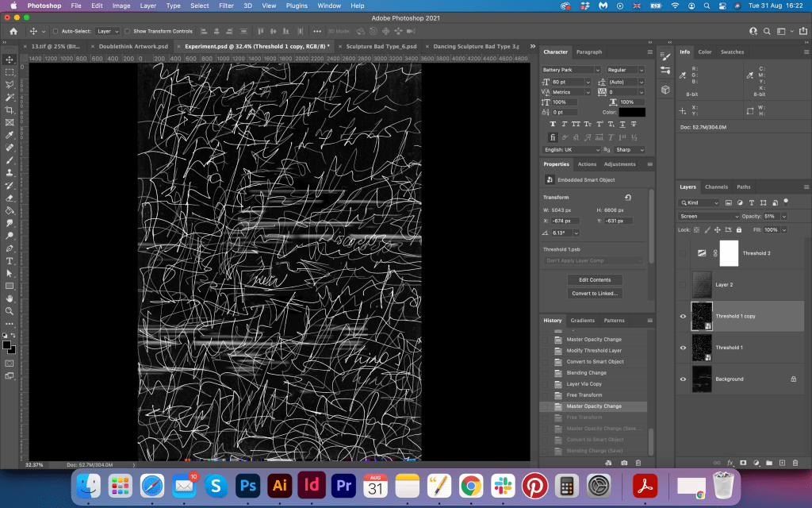Click the Edit Contents button
Image resolution: width=812 pixels, height=508 pixels.
(594, 280)
